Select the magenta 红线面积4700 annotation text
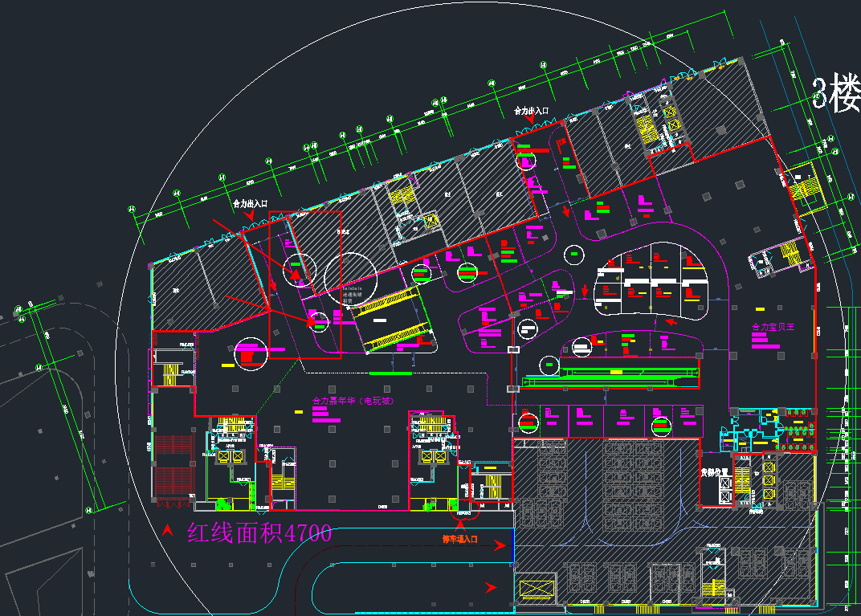861x616 pixels. tap(259, 533)
